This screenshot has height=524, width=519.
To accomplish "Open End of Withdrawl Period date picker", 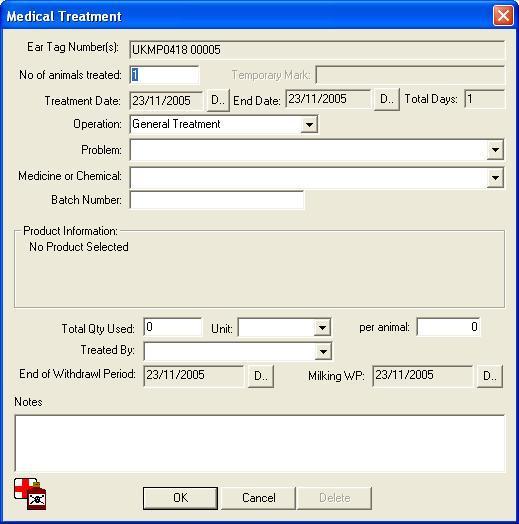I will [261, 376].
